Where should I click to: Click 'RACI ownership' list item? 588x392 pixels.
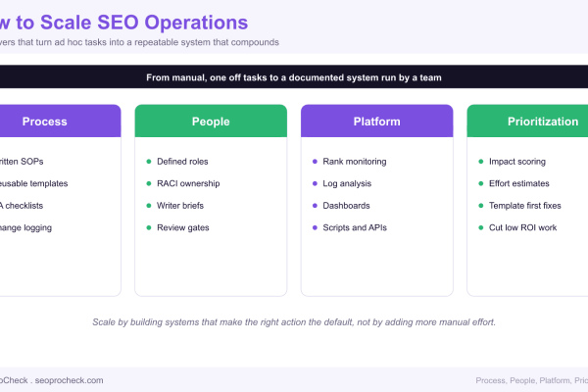coord(188,183)
